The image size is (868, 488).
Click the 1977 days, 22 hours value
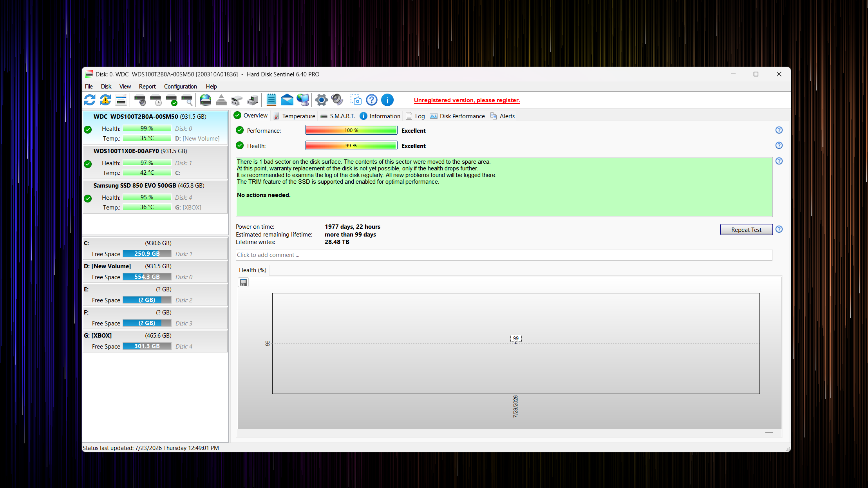coord(352,227)
